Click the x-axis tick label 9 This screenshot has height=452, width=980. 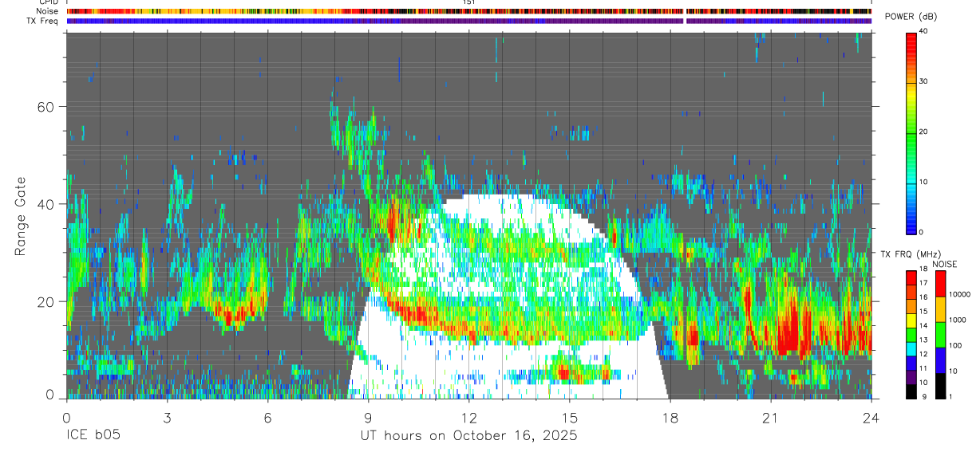(368, 418)
